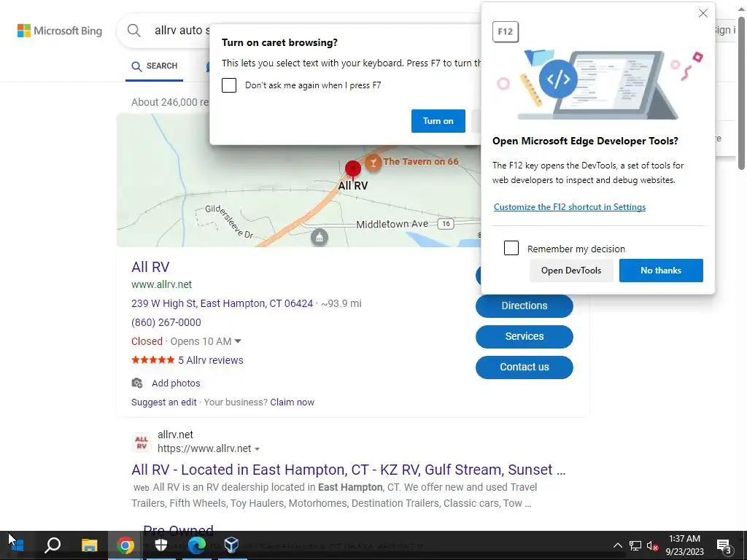Image resolution: width=747 pixels, height=560 pixels.
Task: Select the SEARCH tab
Action: (x=155, y=66)
